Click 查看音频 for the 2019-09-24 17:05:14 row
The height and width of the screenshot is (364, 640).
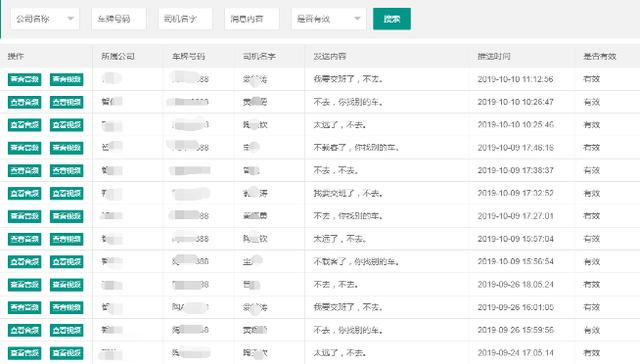point(24,353)
